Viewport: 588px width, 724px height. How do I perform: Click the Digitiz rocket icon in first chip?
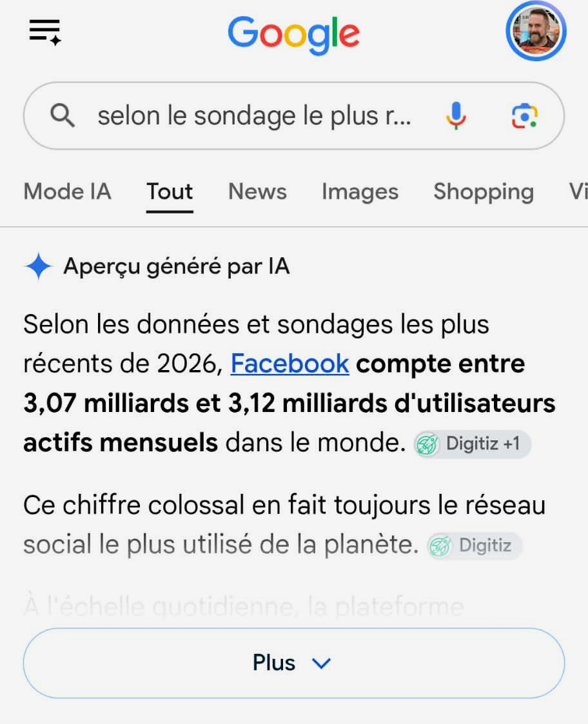click(427, 445)
